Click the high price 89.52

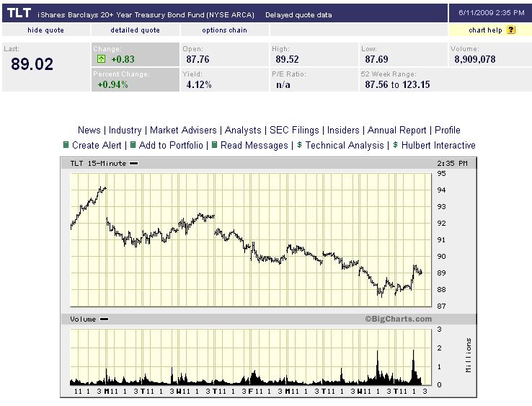(287, 59)
